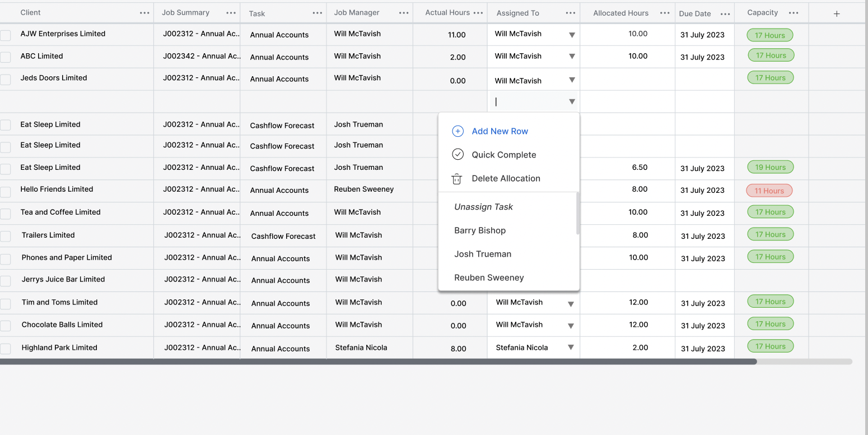Viewport: 868px width, 435px height.
Task: Click actual hours 11.00 for AJW Enterprises
Action: (x=456, y=35)
